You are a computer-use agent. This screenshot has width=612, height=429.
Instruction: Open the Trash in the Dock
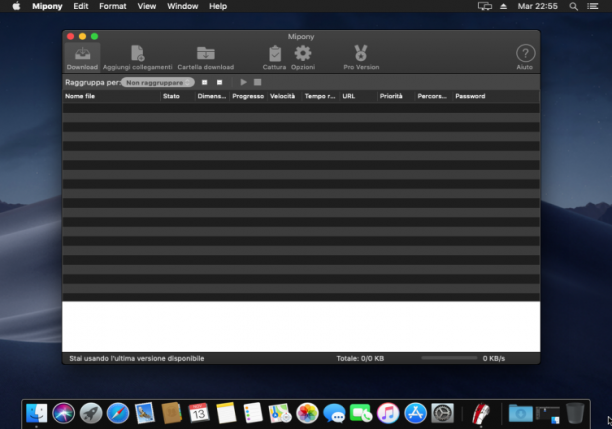point(575,413)
